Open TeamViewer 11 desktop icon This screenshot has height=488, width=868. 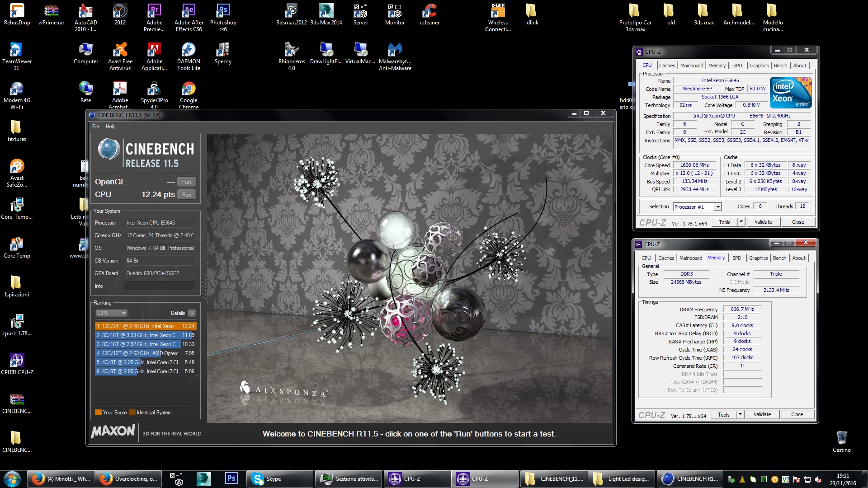17,56
